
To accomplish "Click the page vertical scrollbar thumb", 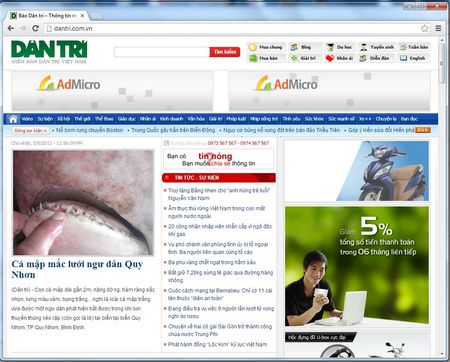I will 442,64.
